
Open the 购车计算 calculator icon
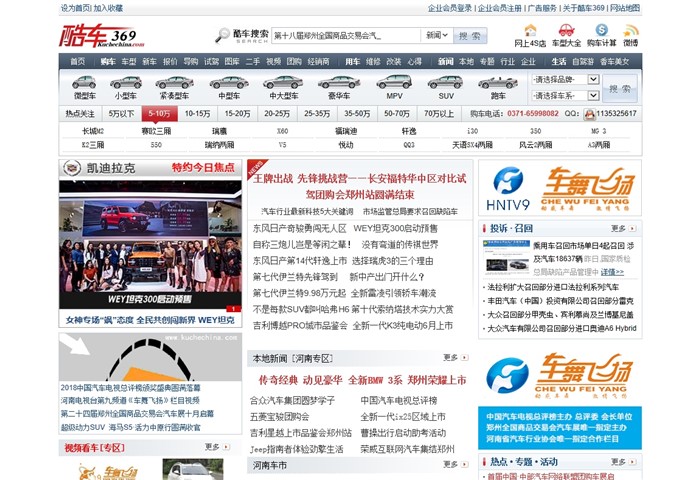[601, 30]
